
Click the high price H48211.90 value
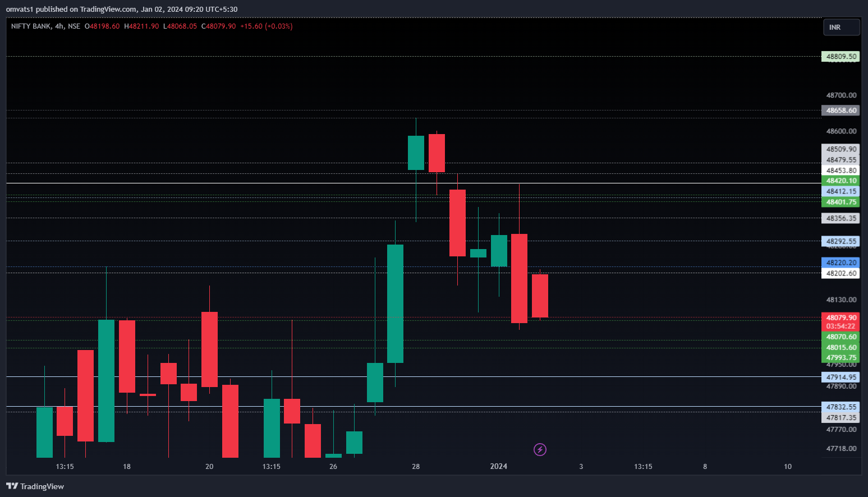tap(141, 26)
